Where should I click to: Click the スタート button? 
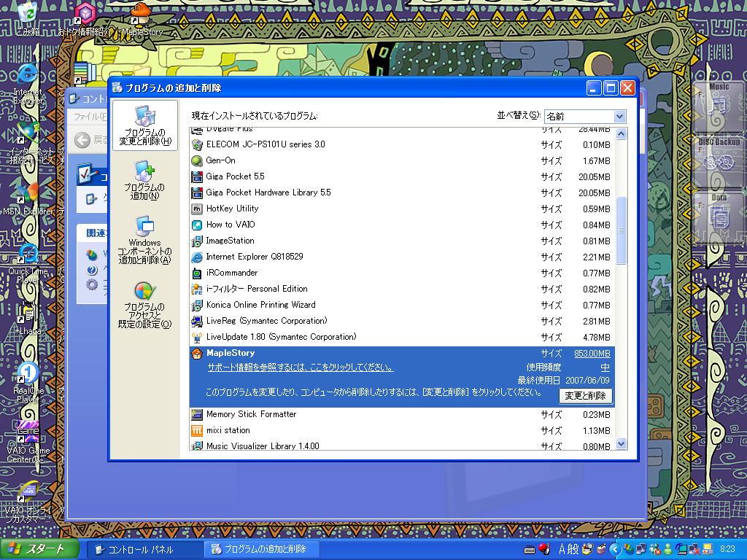click(39, 549)
